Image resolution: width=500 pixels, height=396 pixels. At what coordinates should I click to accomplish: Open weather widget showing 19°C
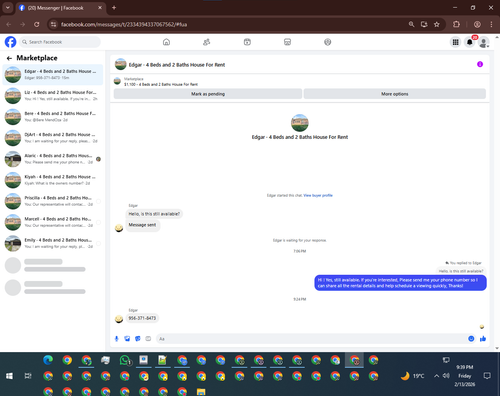(413, 376)
